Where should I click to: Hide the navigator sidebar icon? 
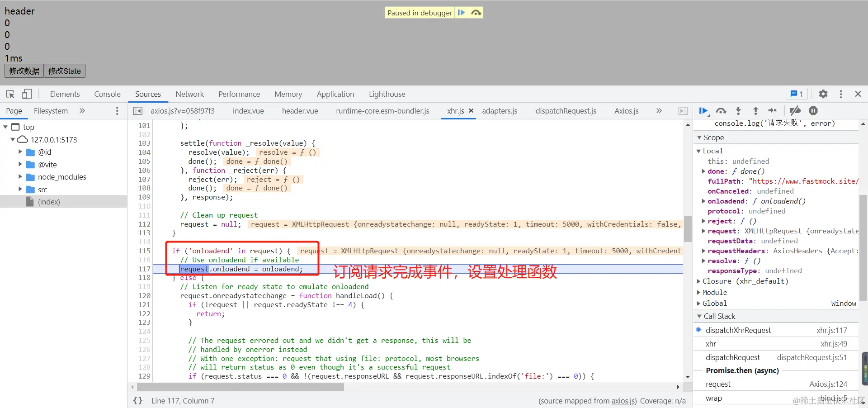coord(138,111)
